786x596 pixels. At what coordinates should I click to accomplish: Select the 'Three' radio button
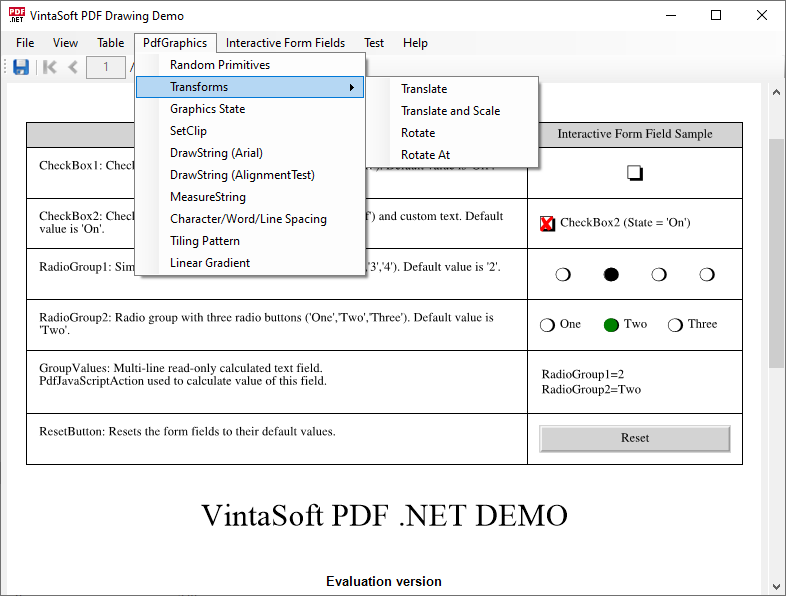(x=675, y=325)
